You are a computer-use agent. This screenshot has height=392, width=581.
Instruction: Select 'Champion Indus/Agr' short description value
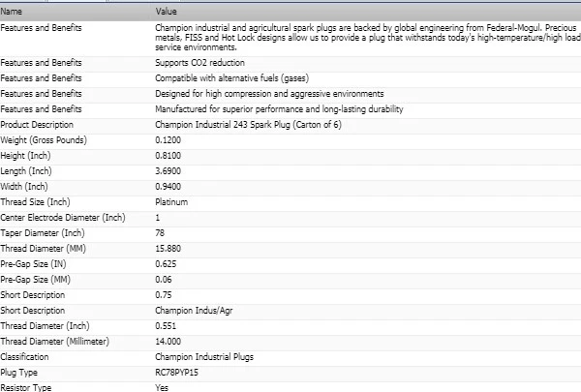(194, 311)
